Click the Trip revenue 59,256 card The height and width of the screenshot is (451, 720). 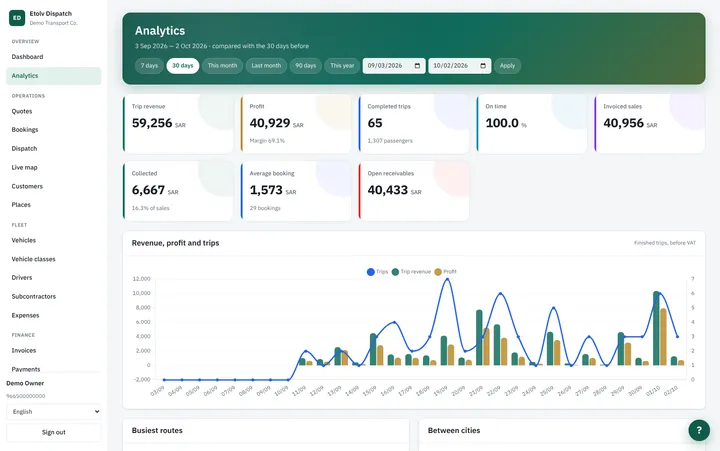[178, 124]
